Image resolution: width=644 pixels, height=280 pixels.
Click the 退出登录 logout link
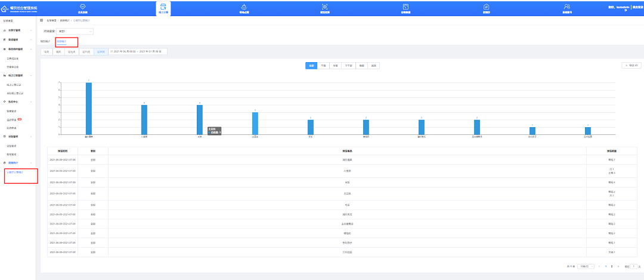(637, 7)
